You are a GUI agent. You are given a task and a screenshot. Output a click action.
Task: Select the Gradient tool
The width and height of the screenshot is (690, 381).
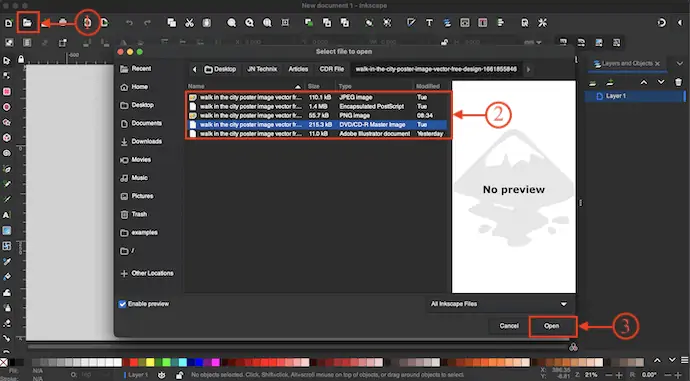[7, 231]
